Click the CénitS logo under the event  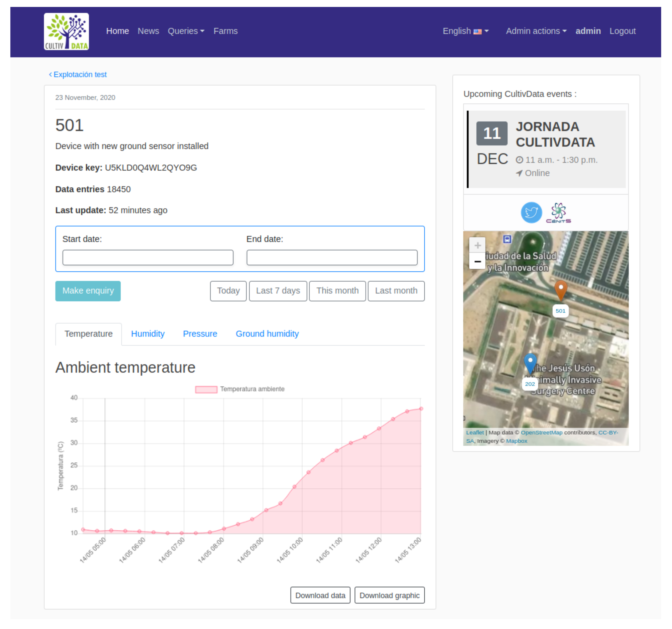pos(559,213)
